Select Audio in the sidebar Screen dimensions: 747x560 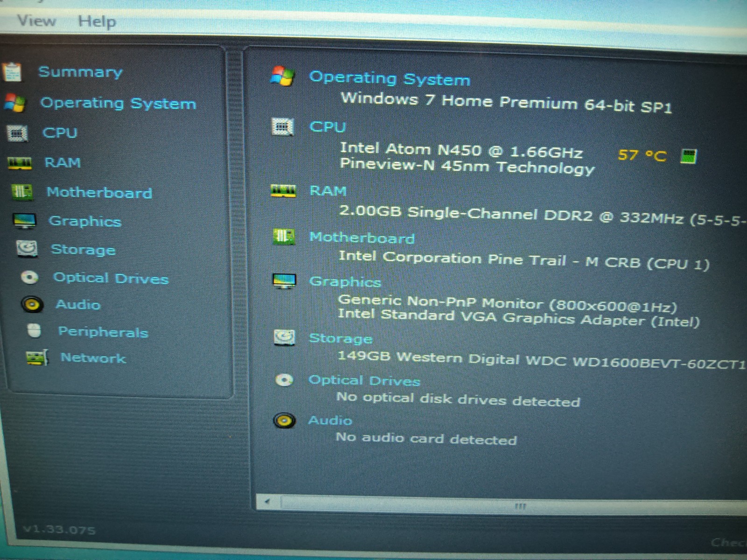click(x=78, y=305)
